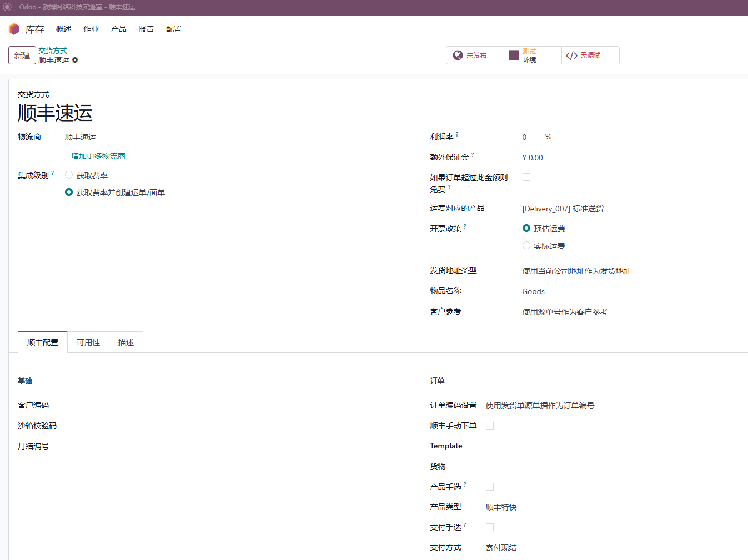Click the globe icon in the 未发布 button
The height and width of the screenshot is (560, 748).
[x=458, y=55]
